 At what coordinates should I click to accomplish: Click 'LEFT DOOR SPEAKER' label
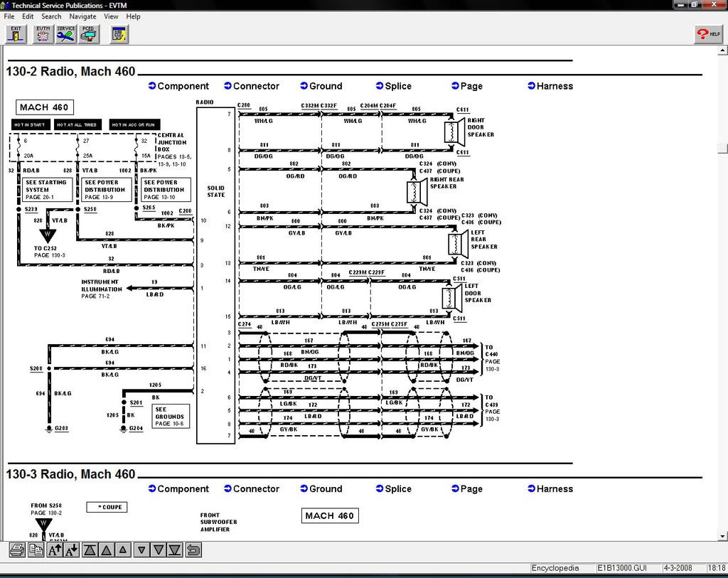click(478, 293)
